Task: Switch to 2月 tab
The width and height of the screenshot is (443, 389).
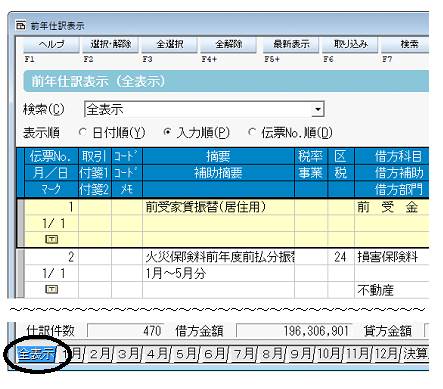Action: [100, 354]
